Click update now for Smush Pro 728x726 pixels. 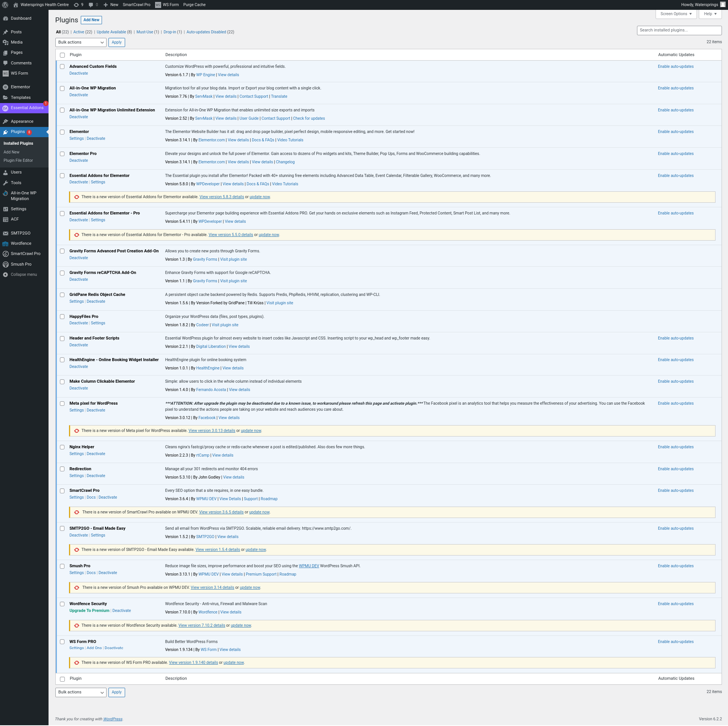(x=249, y=588)
